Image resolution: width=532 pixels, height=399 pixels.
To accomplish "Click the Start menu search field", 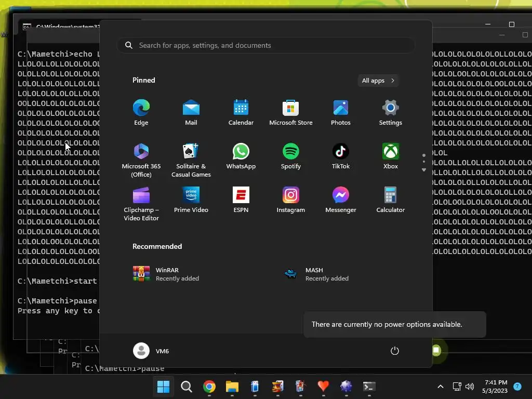I will 265,45.
